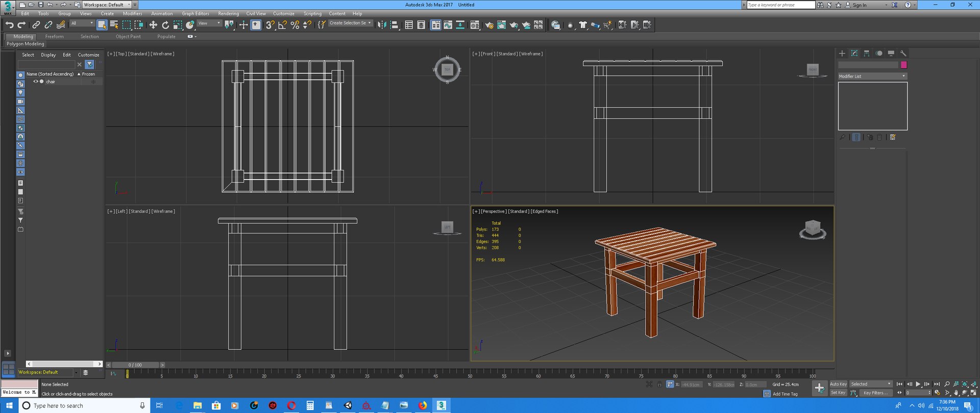The image size is (980, 413).
Task: Open the Customize menu in Scene Explorer
Action: (x=88, y=55)
